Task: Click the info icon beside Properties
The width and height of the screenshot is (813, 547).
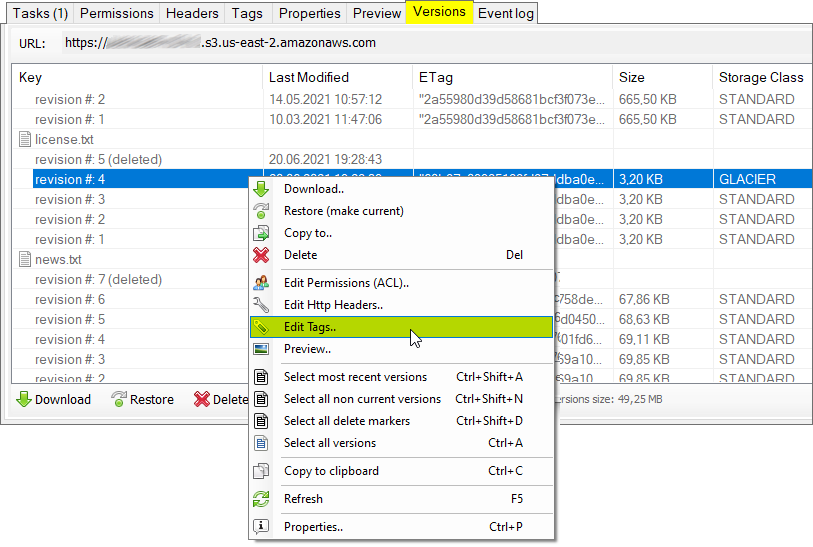Action: 261,527
